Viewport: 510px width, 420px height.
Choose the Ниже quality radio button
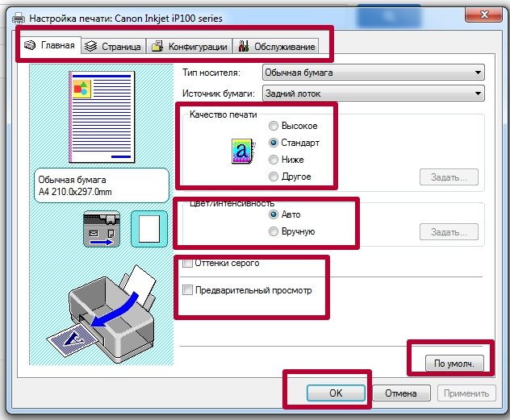[x=274, y=160]
